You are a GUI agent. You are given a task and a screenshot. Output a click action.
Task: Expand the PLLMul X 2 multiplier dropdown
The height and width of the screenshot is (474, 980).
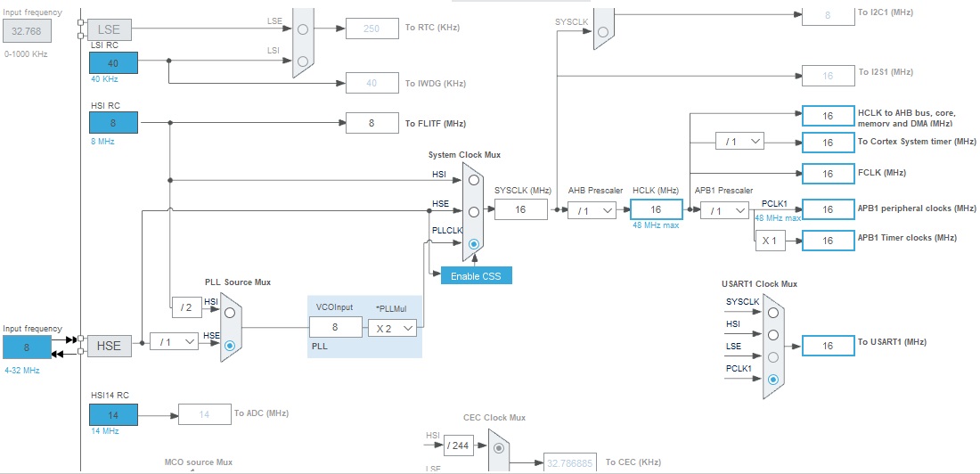pos(393,328)
